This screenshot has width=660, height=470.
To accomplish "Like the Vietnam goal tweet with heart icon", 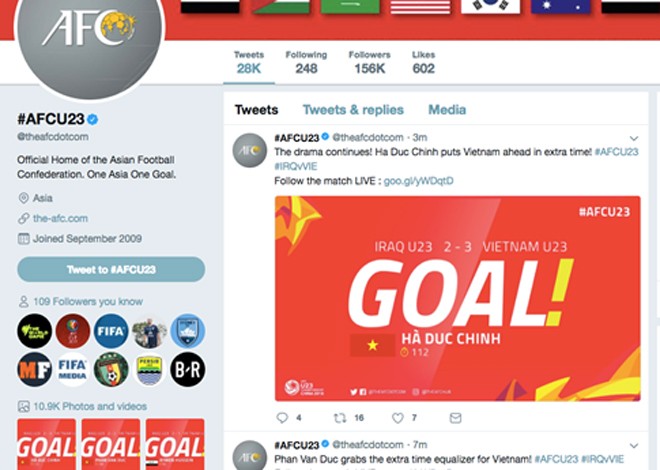I will (x=398, y=417).
